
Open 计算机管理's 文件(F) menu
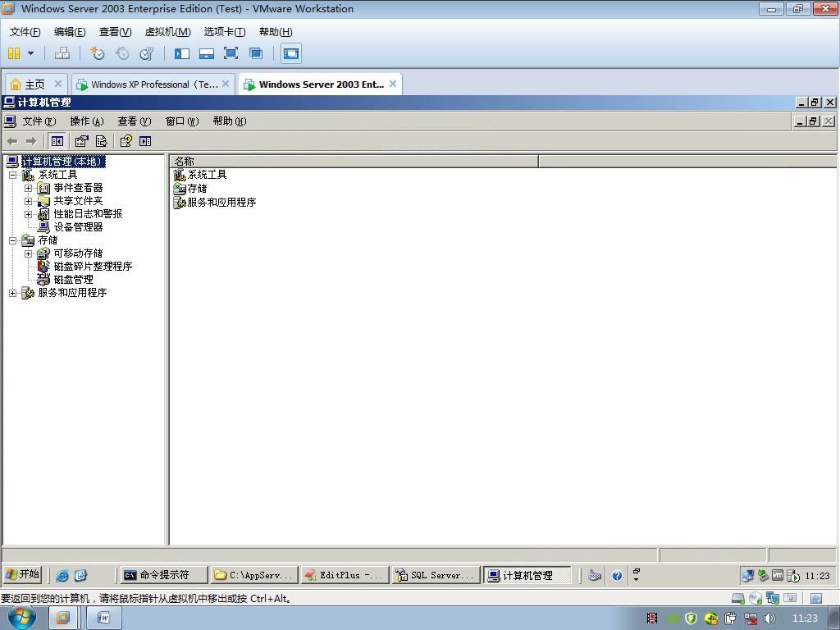39,121
